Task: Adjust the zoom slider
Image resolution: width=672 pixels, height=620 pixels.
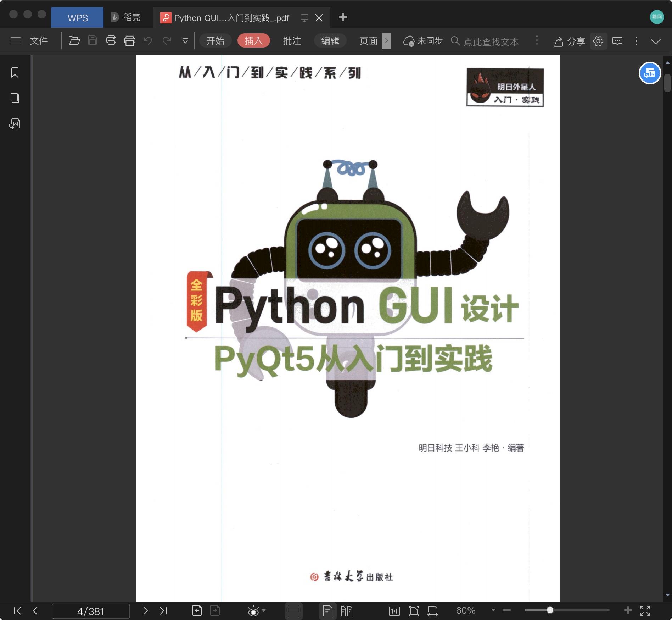Action: point(550,610)
